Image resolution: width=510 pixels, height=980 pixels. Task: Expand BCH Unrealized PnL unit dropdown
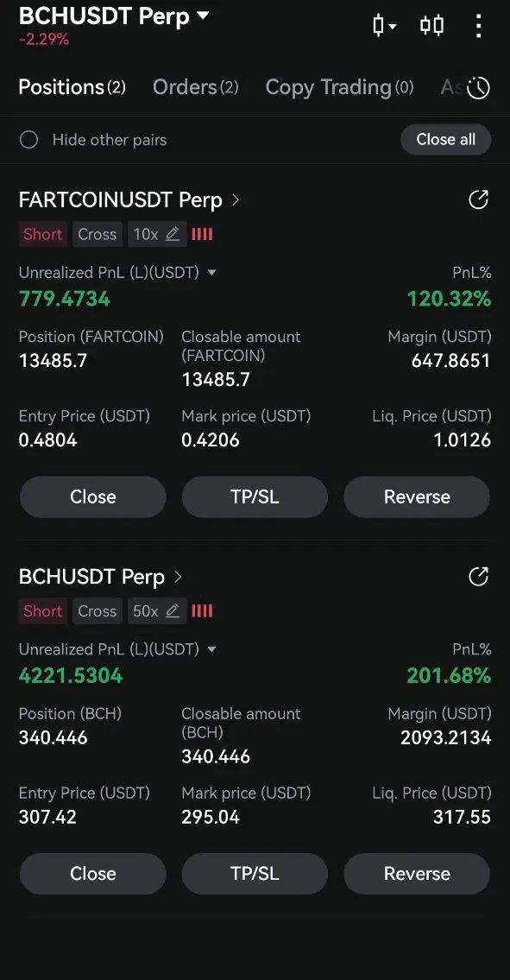(x=211, y=649)
